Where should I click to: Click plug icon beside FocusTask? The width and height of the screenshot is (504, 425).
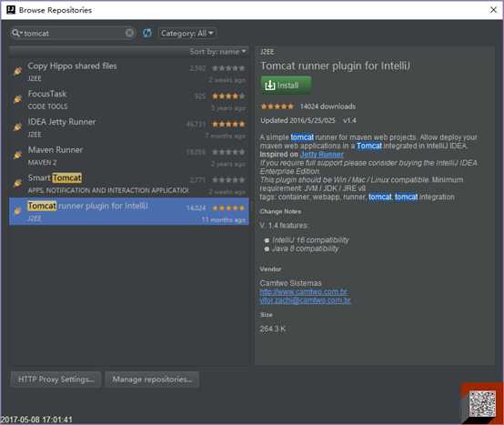click(17, 98)
